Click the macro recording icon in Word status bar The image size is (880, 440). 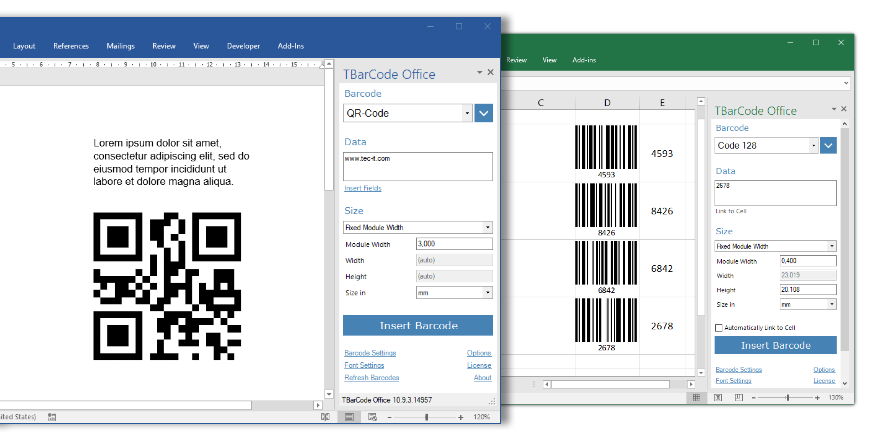52,417
